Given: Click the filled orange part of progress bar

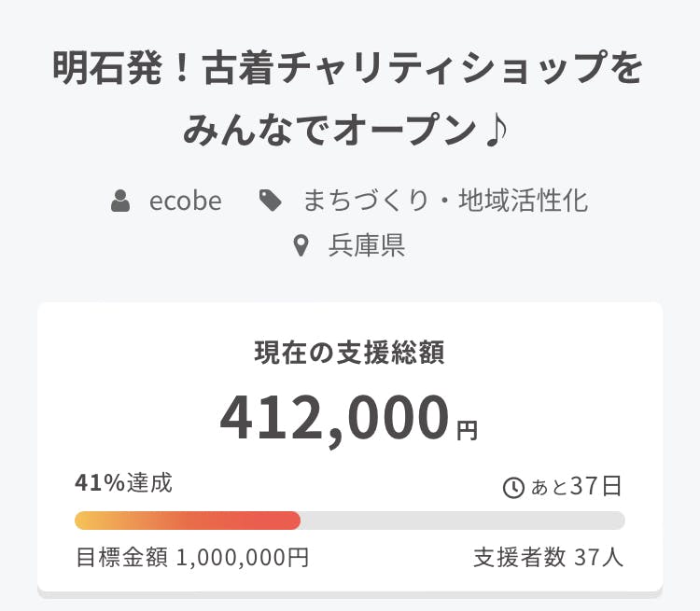Looking at the screenshot, I should 187,521.
